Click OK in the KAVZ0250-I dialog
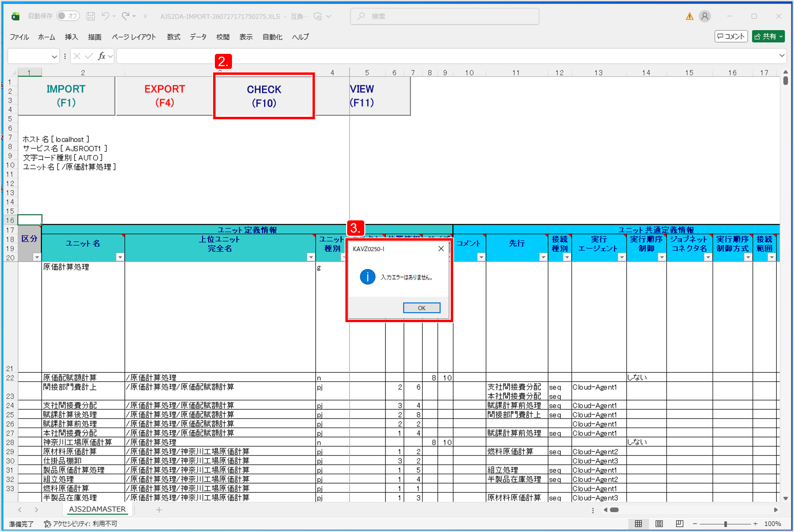 pyautogui.click(x=422, y=308)
